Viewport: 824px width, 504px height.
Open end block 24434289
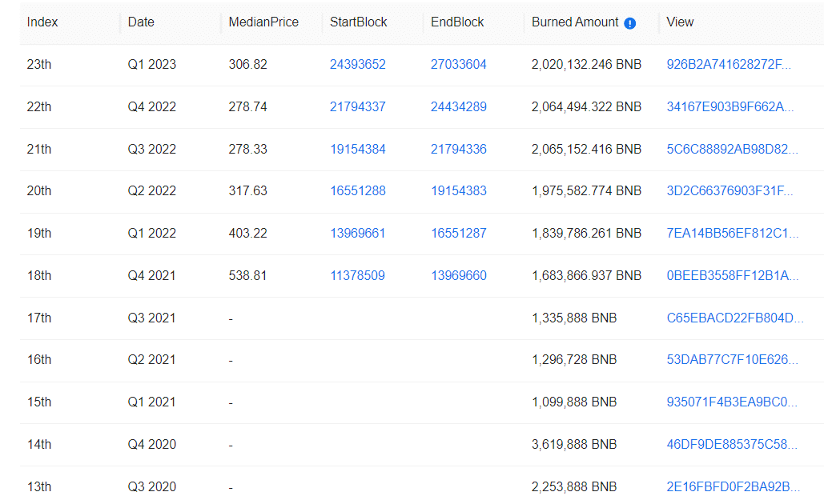tap(458, 107)
